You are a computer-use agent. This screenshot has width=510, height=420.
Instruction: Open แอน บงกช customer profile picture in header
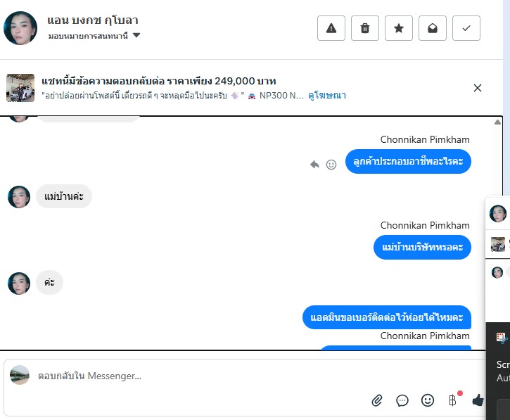[x=20, y=28]
